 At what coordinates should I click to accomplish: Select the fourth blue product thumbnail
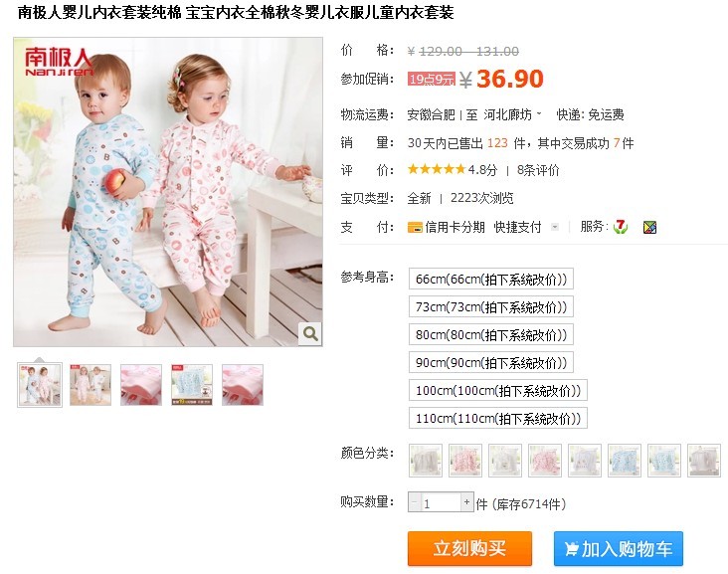[192, 385]
